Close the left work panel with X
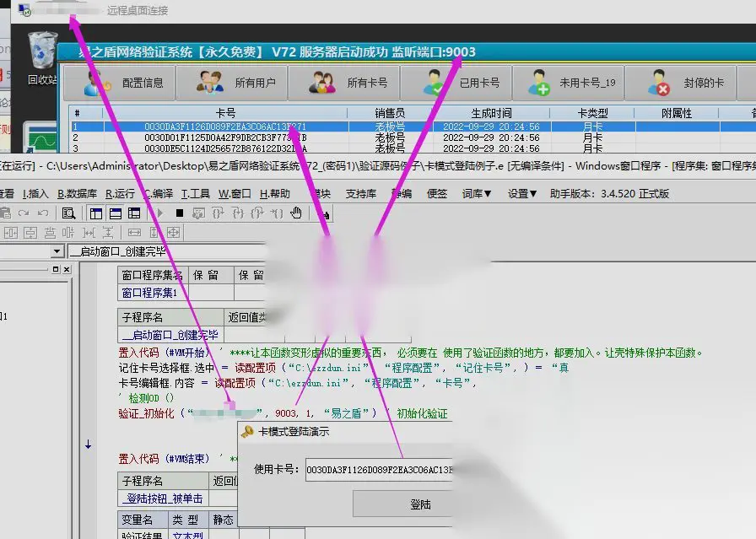 click(67, 270)
